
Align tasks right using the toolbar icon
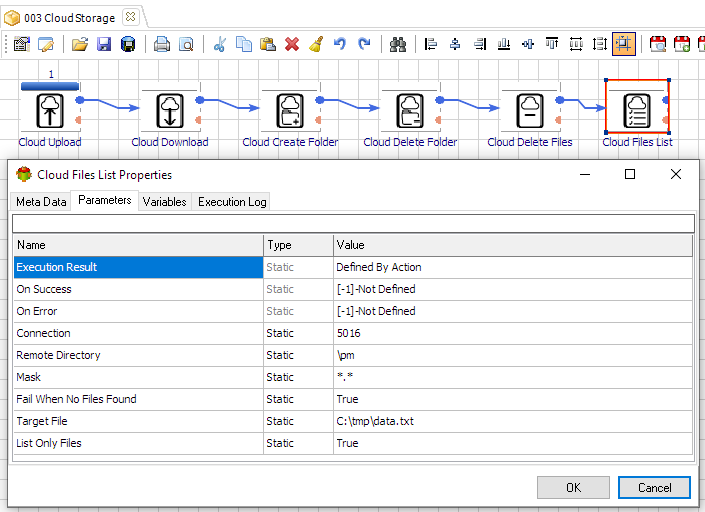point(480,44)
